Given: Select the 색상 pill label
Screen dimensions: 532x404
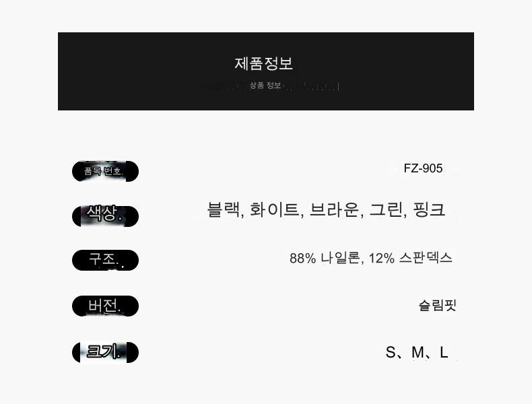Looking at the screenshot, I should [104, 215].
